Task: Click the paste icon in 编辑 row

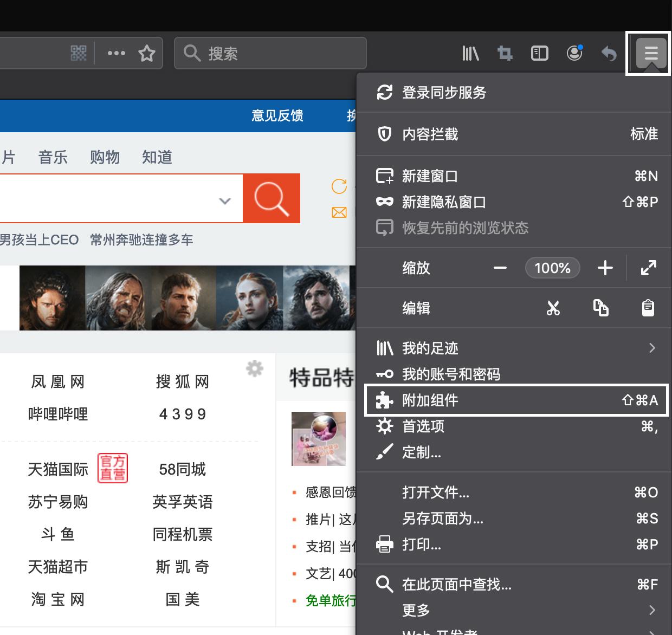Action: tap(648, 308)
